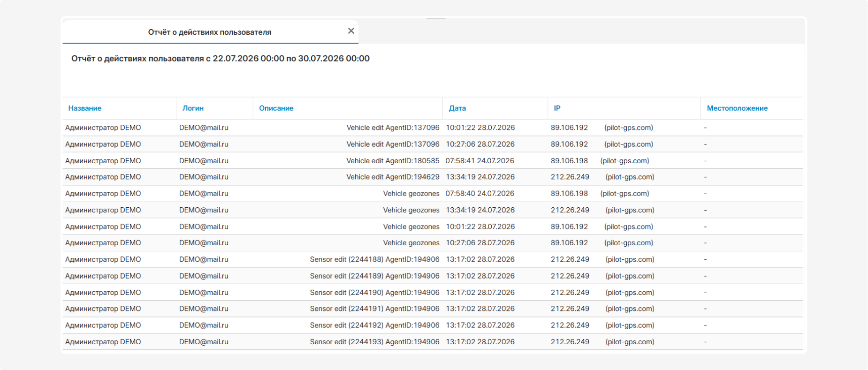The height and width of the screenshot is (370, 868).
Task: Click the IP '89.106.198' in the AgentID:180585 row
Action: 569,161
